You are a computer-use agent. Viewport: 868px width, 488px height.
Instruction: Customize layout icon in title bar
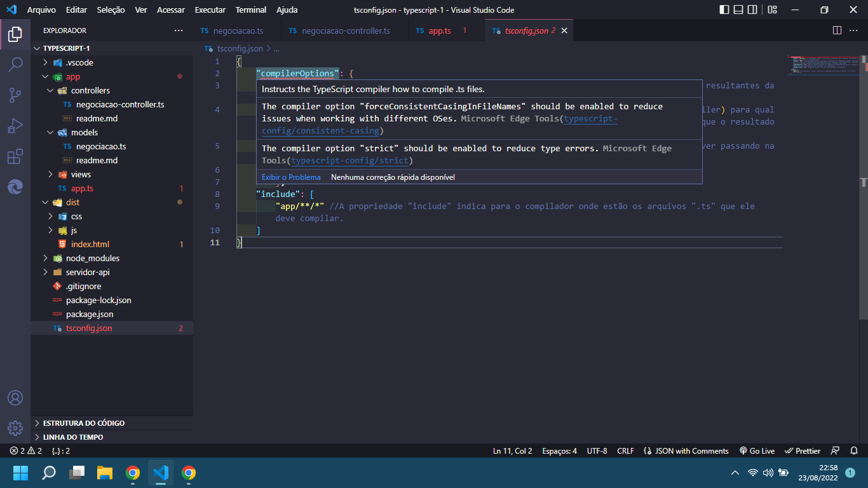(772, 10)
